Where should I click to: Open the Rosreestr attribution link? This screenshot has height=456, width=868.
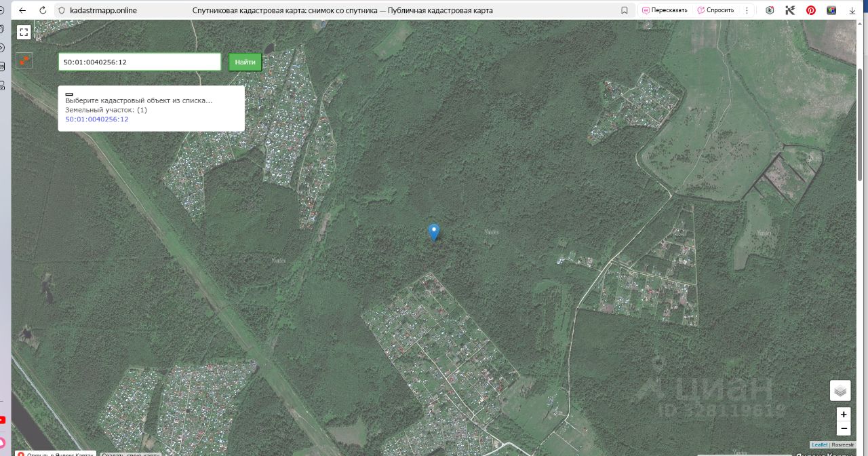tap(842, 444)
